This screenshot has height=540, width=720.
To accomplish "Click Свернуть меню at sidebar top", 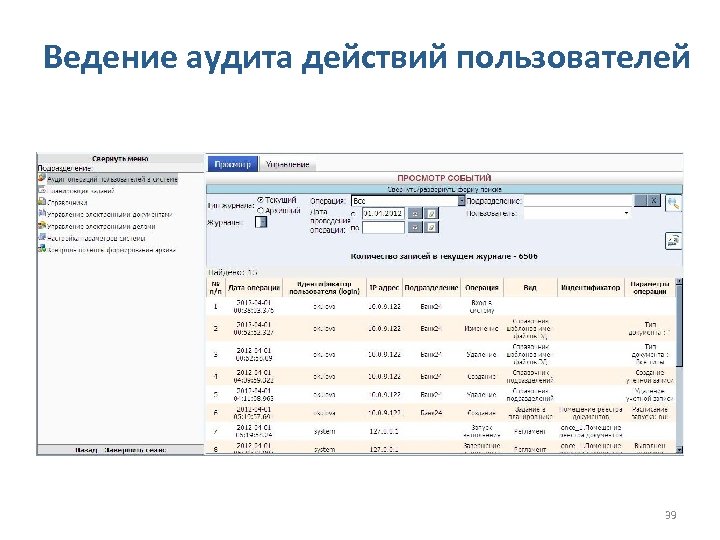I will [x=120, y=158].
